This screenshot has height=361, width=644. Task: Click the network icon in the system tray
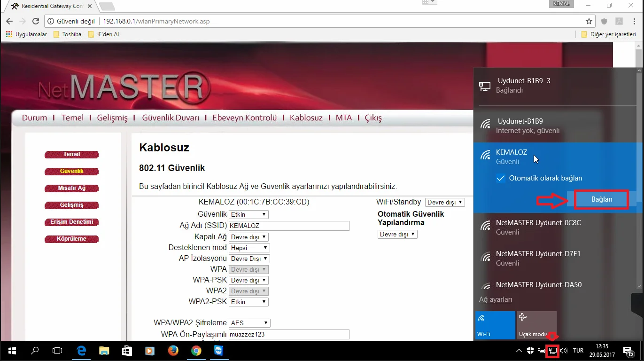[x=552, y=350]
